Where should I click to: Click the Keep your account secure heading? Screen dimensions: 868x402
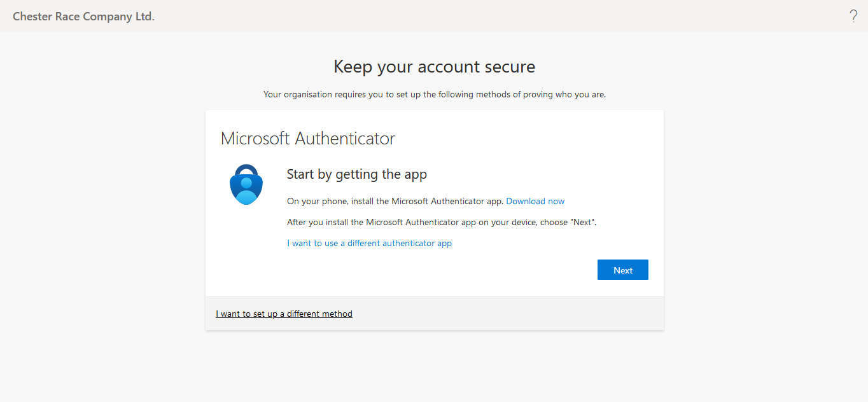(x=434, y=66)
